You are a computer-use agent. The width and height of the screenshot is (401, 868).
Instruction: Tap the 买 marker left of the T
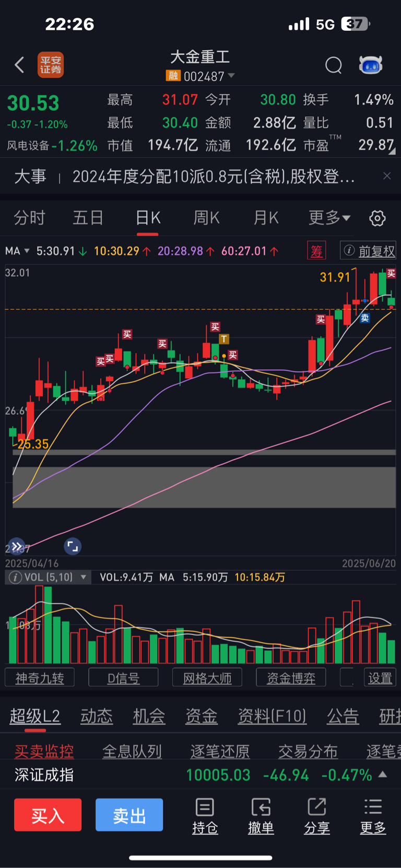pos(215,327)
